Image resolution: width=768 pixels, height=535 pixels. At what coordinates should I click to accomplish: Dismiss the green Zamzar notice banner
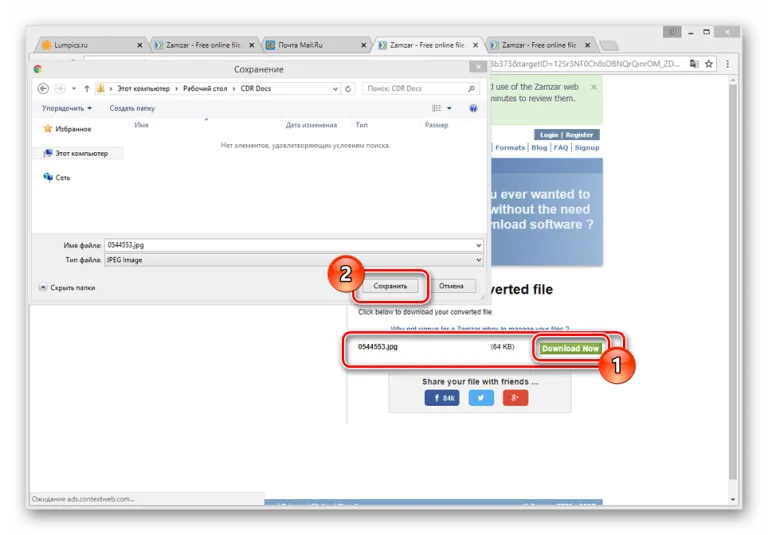point(594,87)
